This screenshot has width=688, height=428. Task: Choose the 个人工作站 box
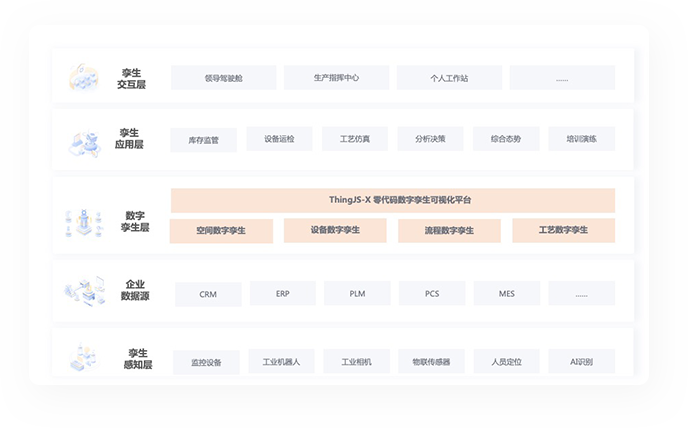pos(449,78)
